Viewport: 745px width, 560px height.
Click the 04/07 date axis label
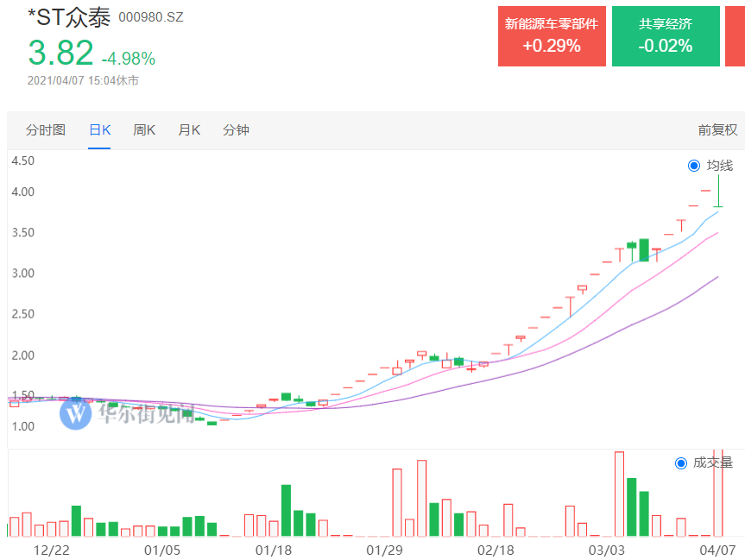click(x=717, y=550)
